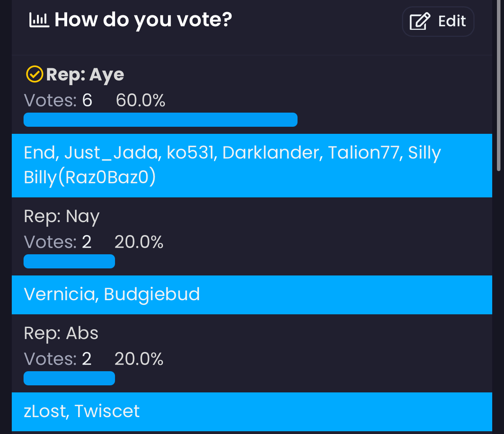504x434 pixels.
Task: Click the Votes: 6 count
Action: 58,100
